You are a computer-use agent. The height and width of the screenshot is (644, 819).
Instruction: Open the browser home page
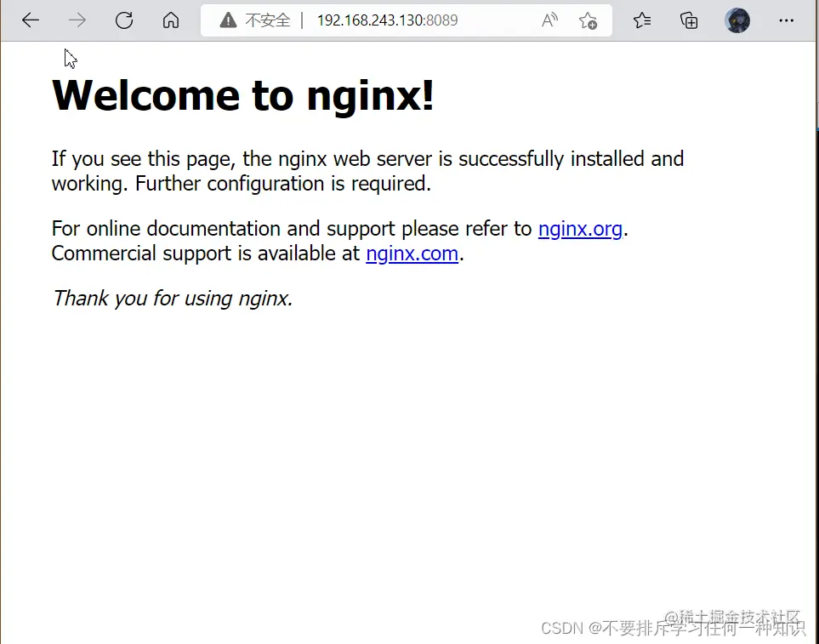[x=171, y=20]
